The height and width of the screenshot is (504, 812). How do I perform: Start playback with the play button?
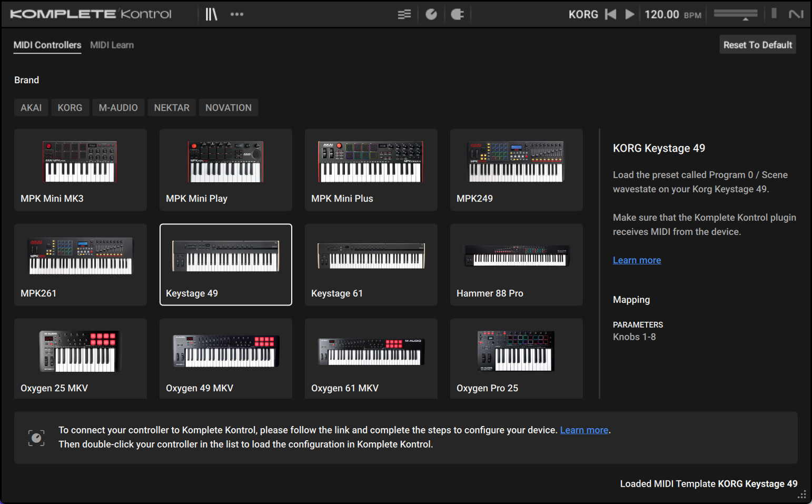(630, 14)
